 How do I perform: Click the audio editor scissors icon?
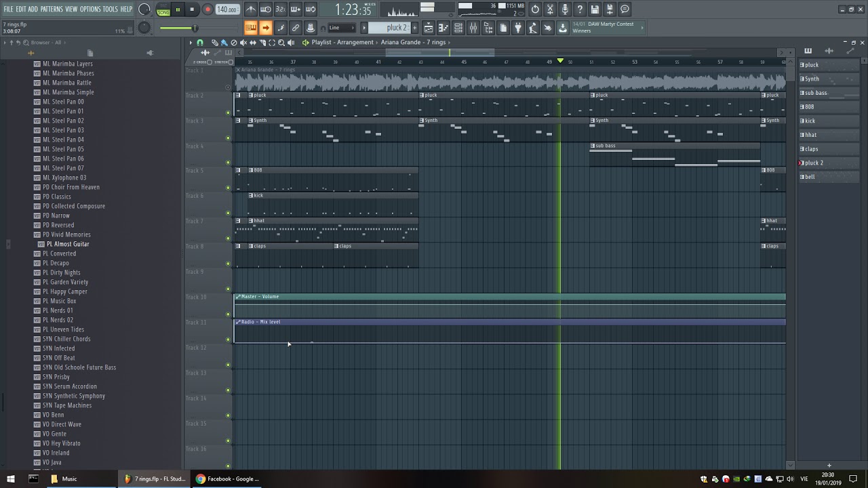[550, 9]
